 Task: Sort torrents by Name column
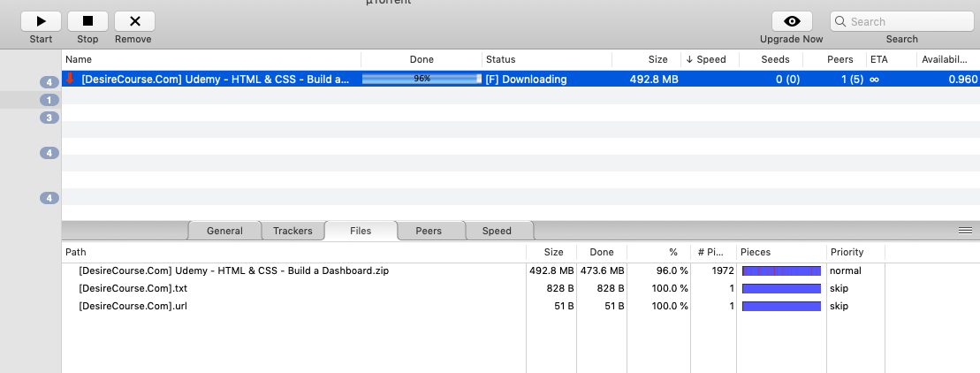(x=211, y=59)
